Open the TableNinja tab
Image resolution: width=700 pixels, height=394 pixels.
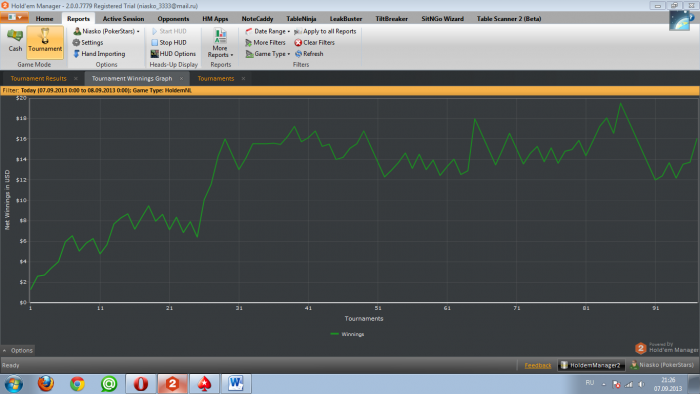(301, 19)
